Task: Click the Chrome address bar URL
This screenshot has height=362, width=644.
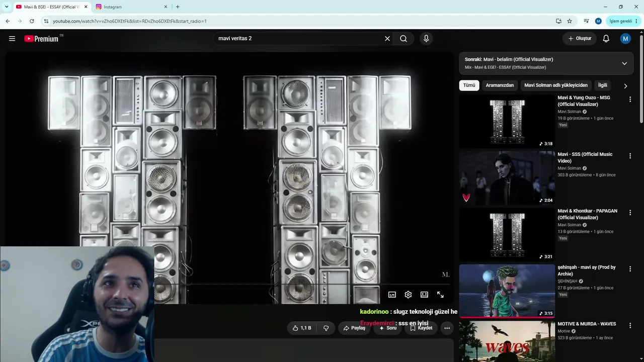Action: [130, 21]
